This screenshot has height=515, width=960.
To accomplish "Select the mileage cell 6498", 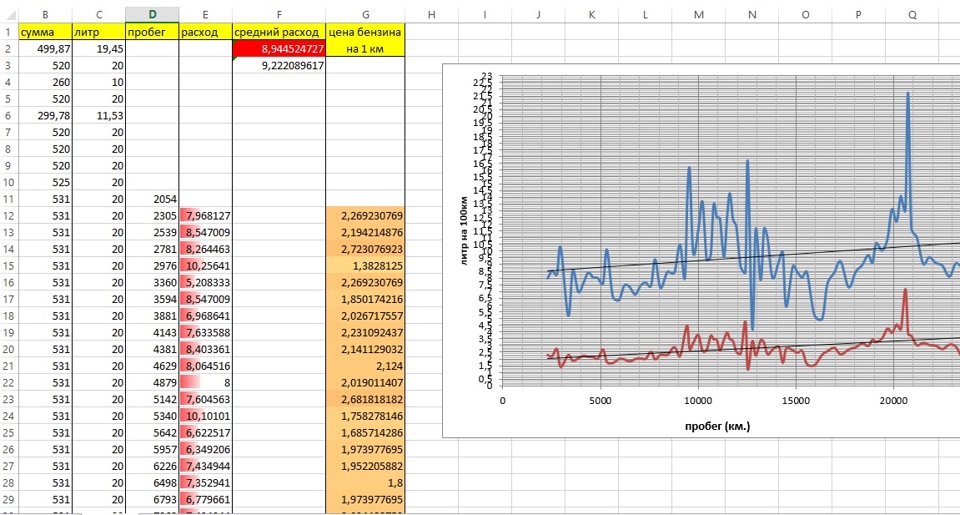I will (x=152, y=483).
